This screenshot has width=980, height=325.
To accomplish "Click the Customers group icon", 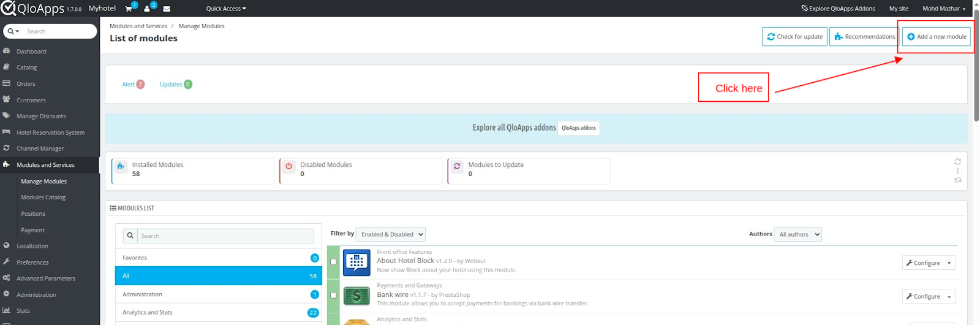I will click(x=6, y=99).
